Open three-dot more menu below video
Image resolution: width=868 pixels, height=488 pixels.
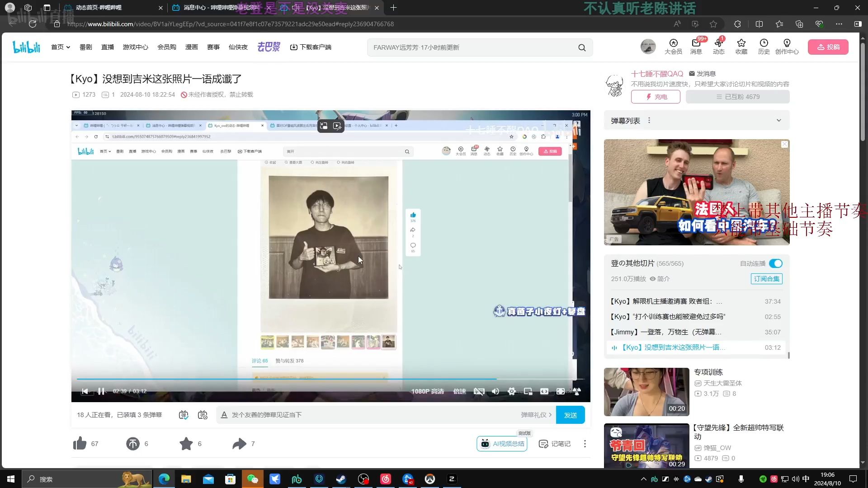point(585,444)
